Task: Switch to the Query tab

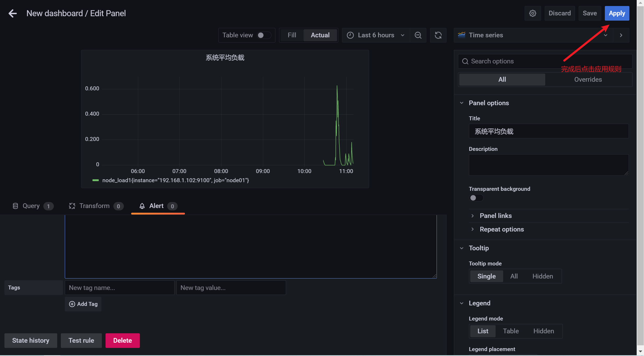Action: 33,206
